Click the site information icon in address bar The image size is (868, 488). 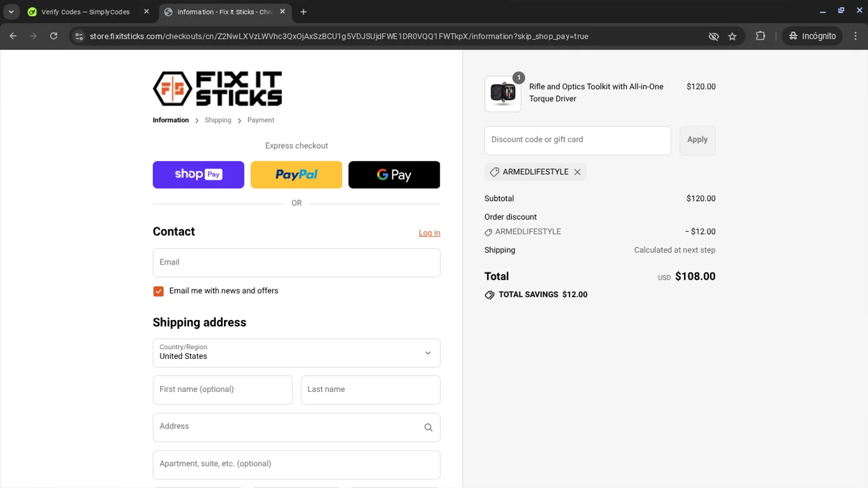click(x=79, y=36)
